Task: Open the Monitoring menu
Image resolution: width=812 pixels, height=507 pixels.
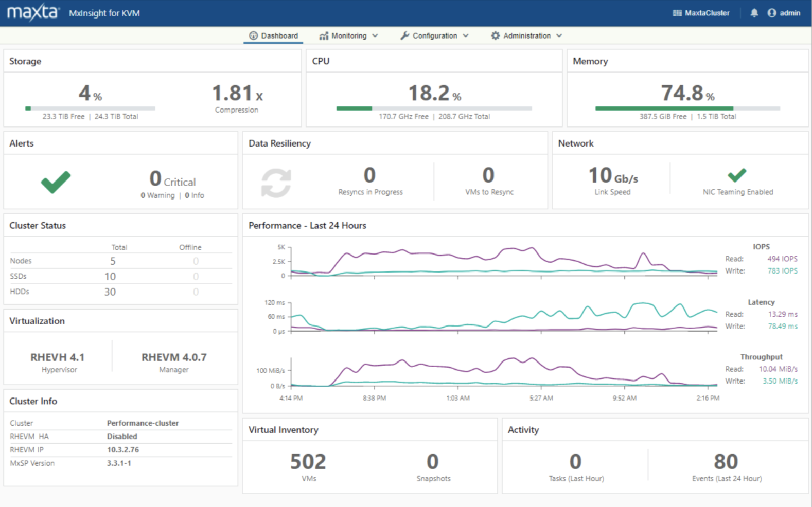Action: [348, 35]
